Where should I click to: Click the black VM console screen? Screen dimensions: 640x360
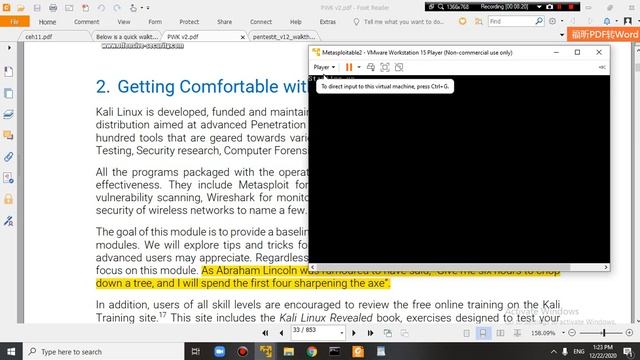tap(459, 169)
